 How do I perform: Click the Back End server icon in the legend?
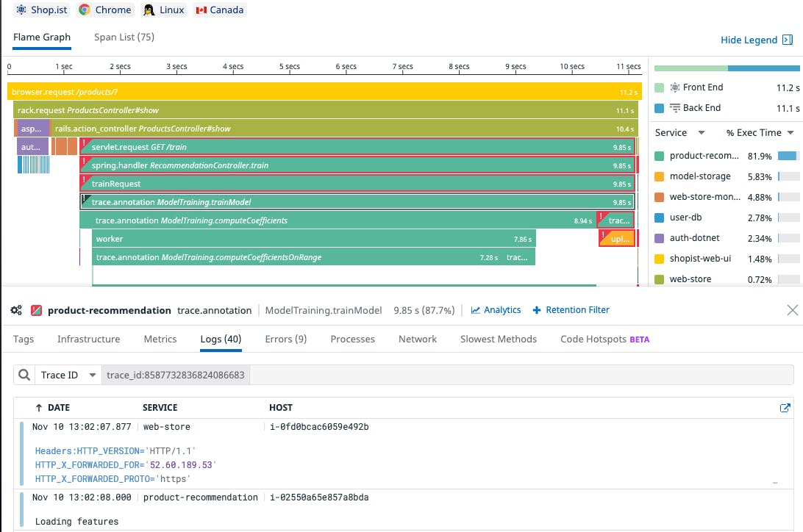click(x=674, y=107)
